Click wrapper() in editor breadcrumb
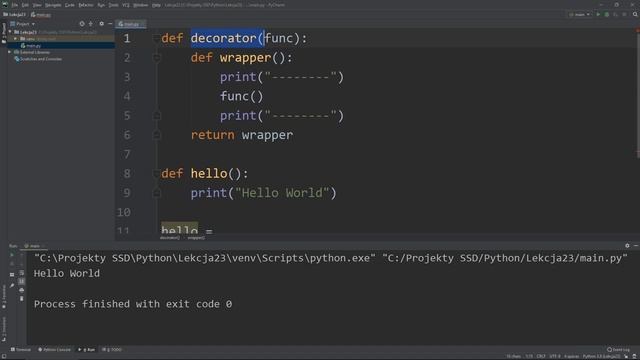 (196, 238)
